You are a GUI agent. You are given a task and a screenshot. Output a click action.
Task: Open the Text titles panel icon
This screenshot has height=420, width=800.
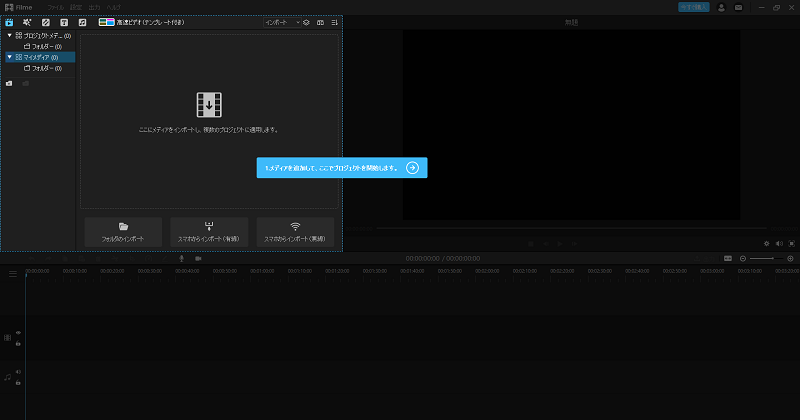click(x=64, y=22)
